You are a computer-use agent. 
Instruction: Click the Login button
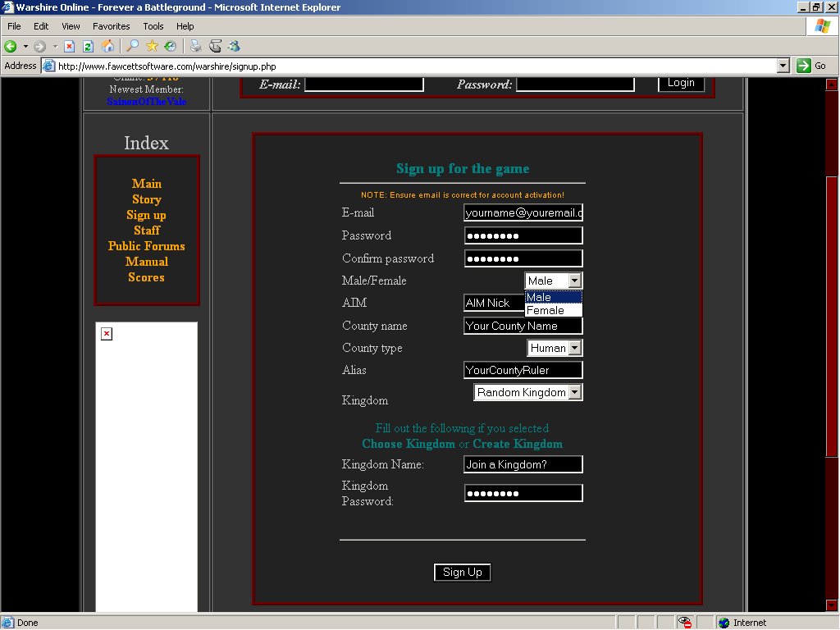tap(681, 83)
